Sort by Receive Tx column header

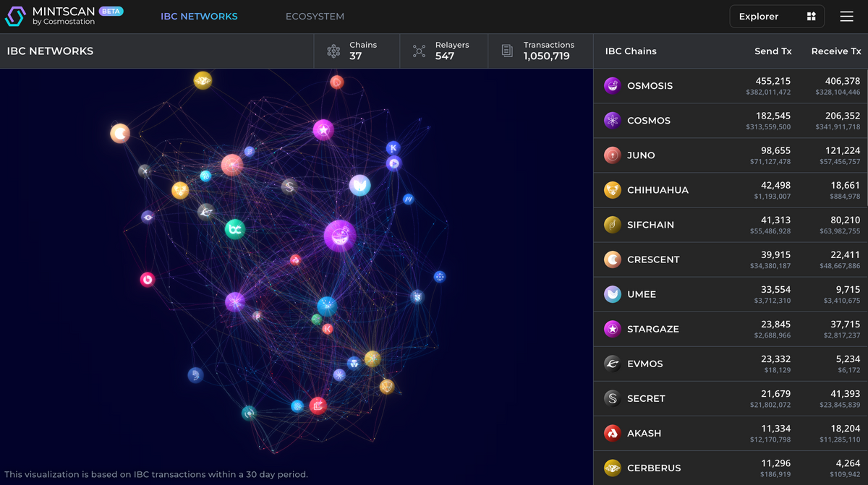coord(836,51)
